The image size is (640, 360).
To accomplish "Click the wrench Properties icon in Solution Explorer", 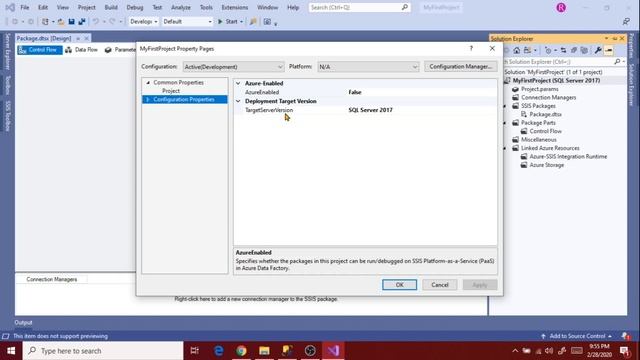I will [x=598, y=50].
